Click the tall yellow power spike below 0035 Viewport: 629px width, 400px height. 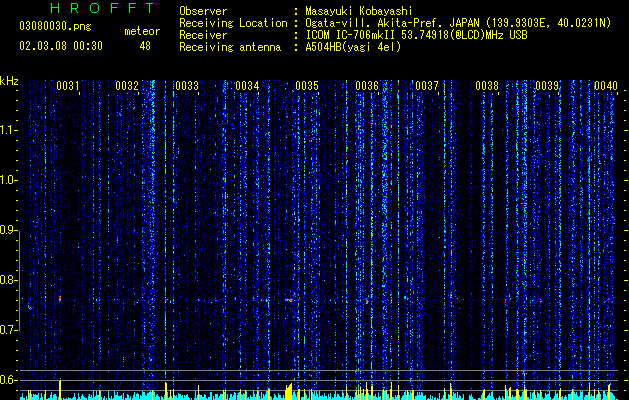[289, 392]
